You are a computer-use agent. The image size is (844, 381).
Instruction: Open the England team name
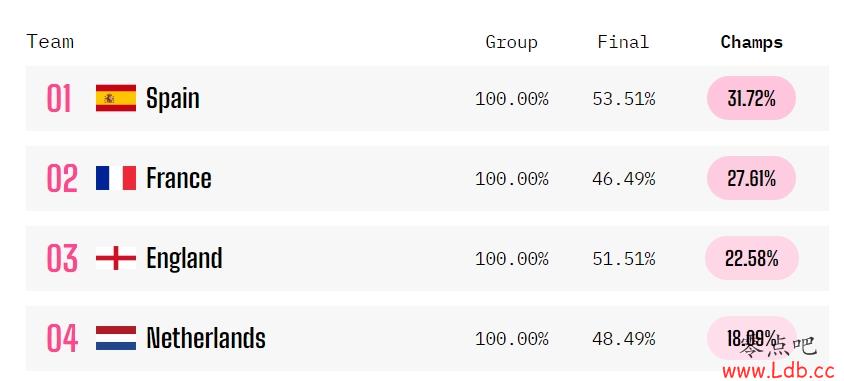coord(184,258)
